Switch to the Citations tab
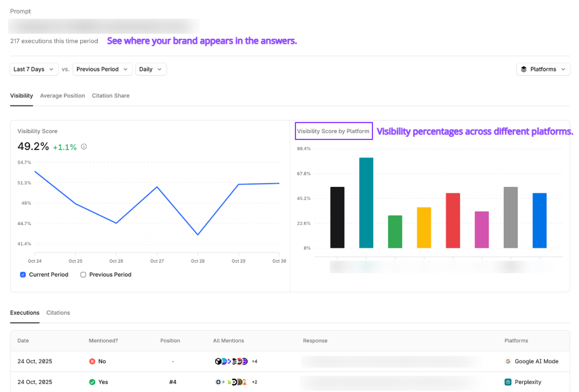 [58, 313]
